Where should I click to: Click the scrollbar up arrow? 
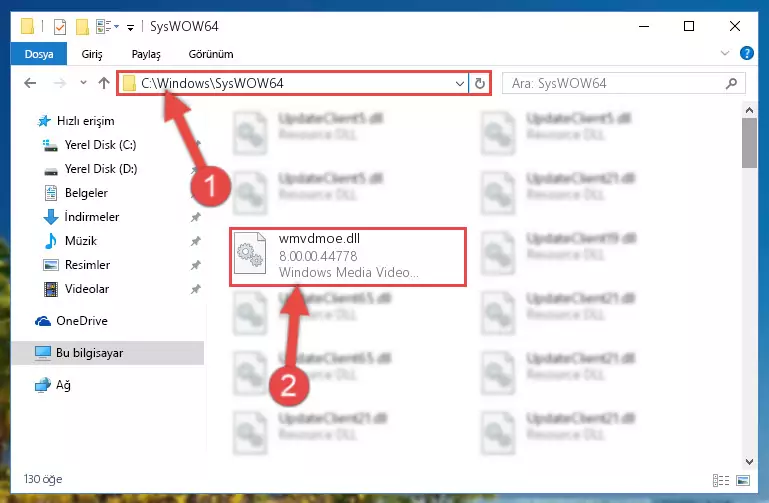point(749,110)
